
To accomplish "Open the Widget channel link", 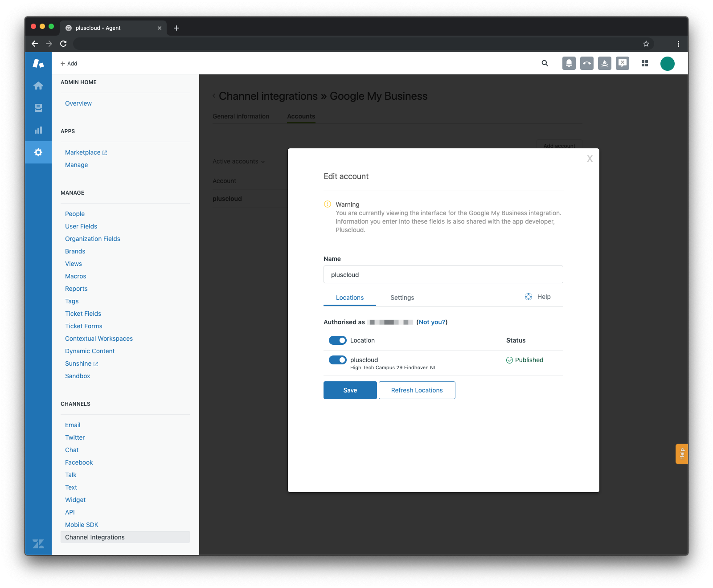I will click(x=75, y=500).
